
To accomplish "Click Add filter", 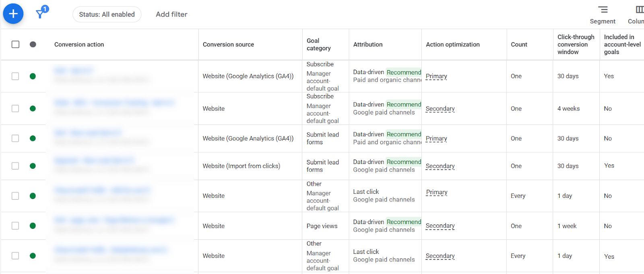I will pyautogui.click(x=171, y=15).
